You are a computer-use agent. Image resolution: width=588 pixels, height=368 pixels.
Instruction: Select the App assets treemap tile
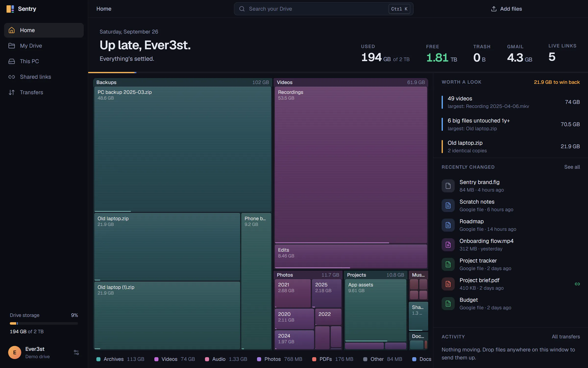(375, 310)
